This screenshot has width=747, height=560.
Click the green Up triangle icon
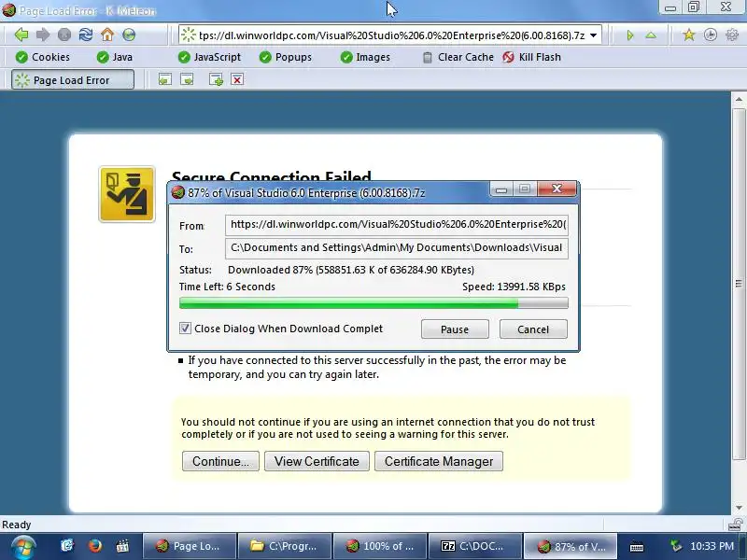tap(651, 35)
